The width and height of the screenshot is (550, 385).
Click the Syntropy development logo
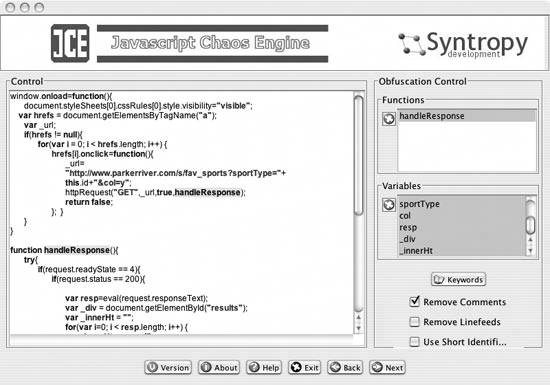tap(463, 44)
